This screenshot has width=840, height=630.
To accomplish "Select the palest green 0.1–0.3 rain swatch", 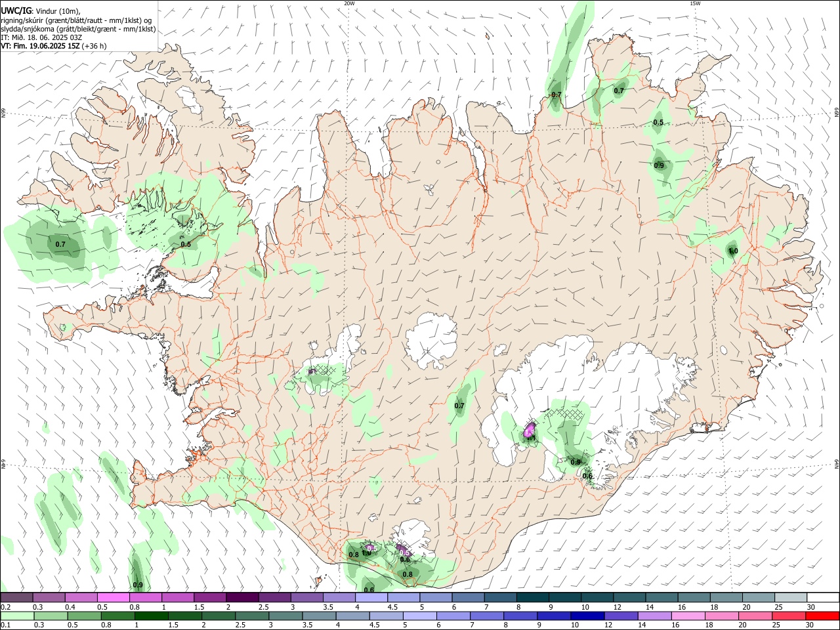I will click(17, 616).
